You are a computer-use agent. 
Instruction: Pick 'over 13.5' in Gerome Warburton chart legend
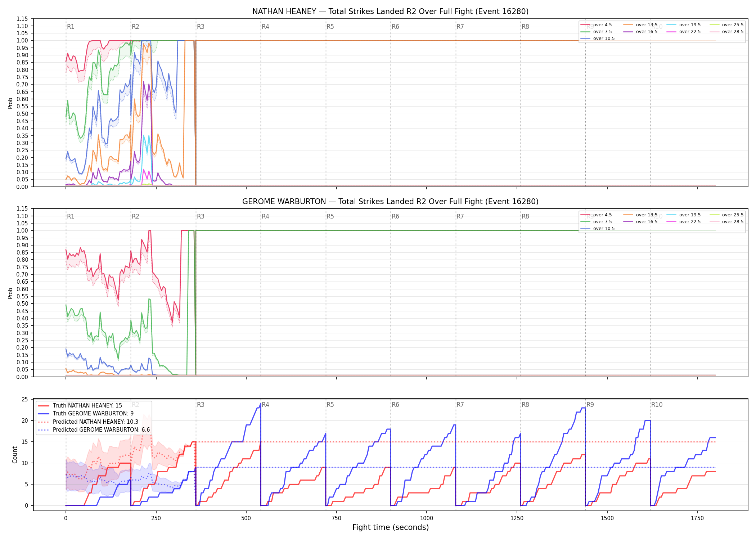tap(640, 215)
